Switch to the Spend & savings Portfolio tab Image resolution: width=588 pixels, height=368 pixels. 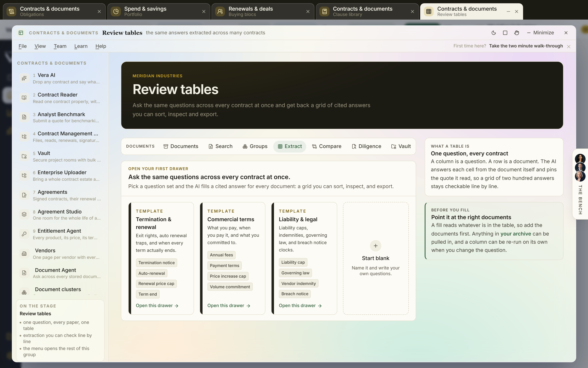[x=159, y=11]
